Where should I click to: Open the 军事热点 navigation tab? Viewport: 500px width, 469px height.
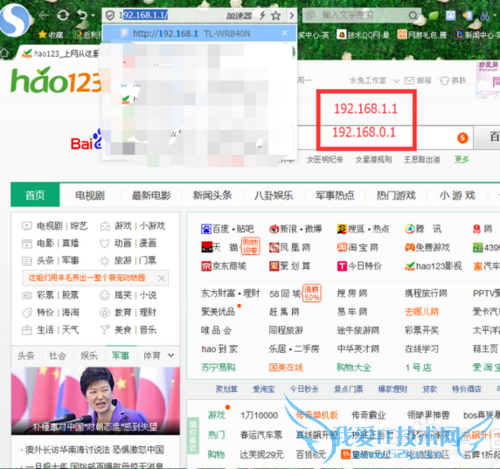(x=335, y=195)
